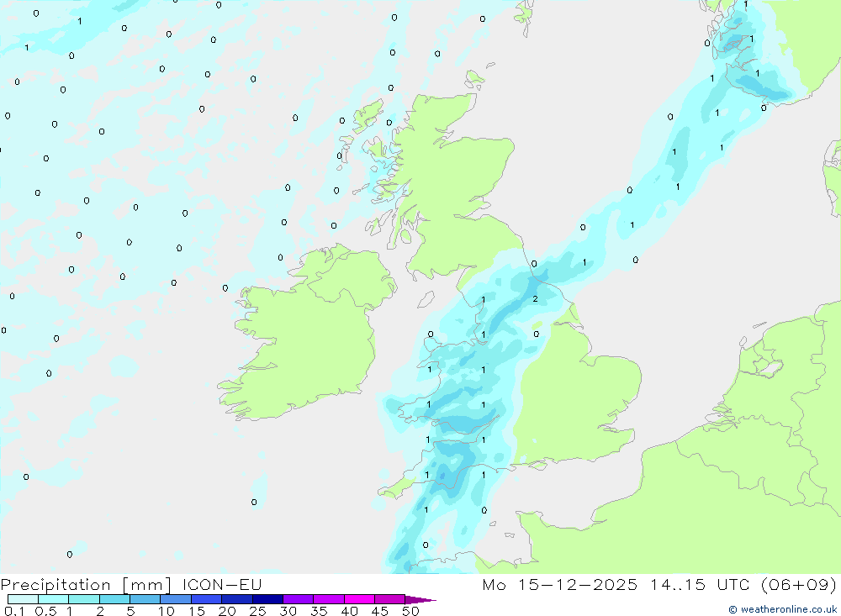Click the '0.5' legend scale label
Screen dimensions: 841x616
pyautogui.click(x=45, y=611)
